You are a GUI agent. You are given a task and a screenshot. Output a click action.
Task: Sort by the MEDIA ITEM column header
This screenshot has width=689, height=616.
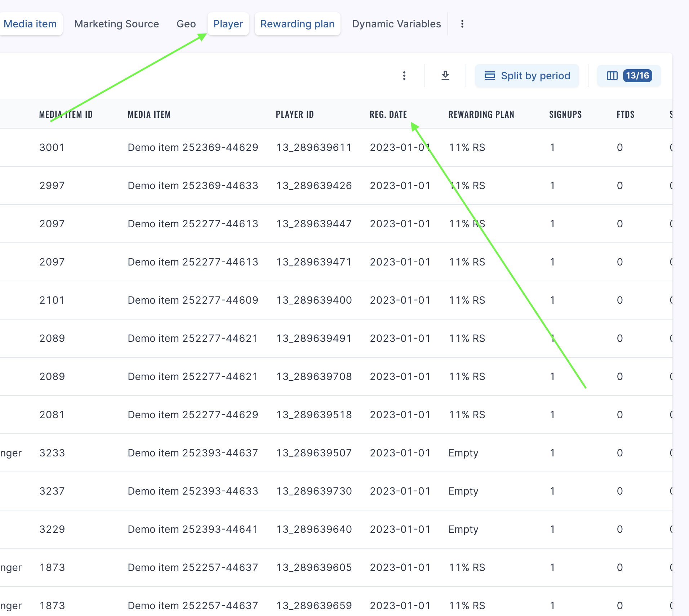[x=149, y=115]
